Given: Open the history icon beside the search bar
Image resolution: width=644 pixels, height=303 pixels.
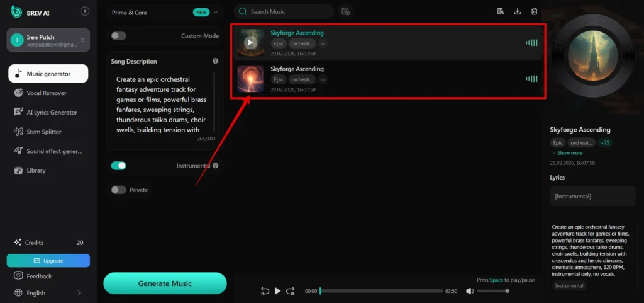Looking at the screenshot, I should click(345, 11).
